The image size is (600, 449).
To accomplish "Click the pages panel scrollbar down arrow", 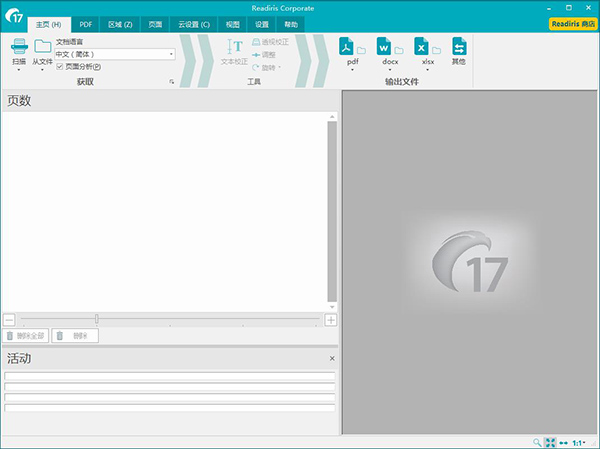I will [332, 307].
